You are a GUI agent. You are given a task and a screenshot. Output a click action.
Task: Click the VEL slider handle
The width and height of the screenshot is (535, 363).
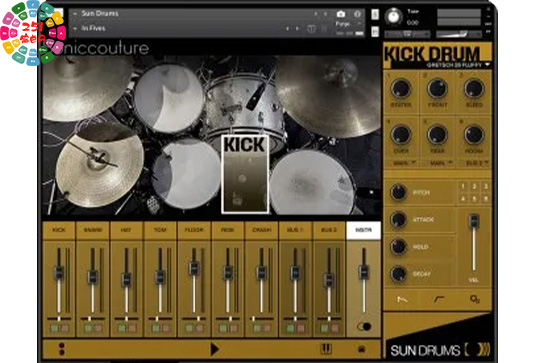474,221
